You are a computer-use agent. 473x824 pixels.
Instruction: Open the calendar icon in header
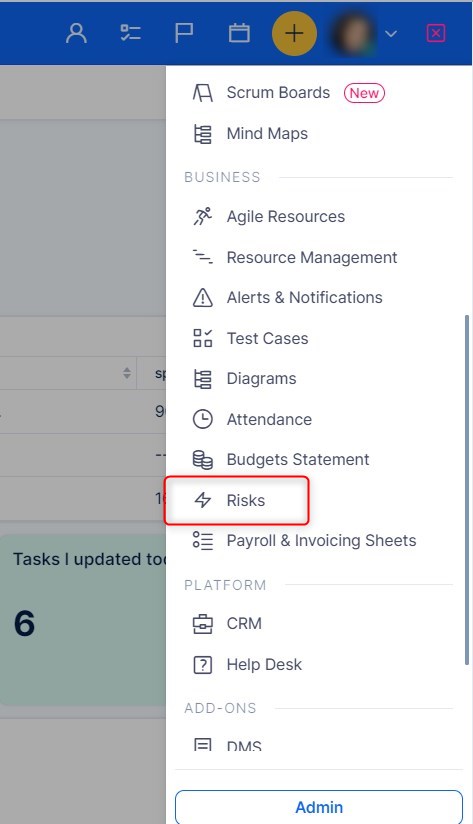239,34
